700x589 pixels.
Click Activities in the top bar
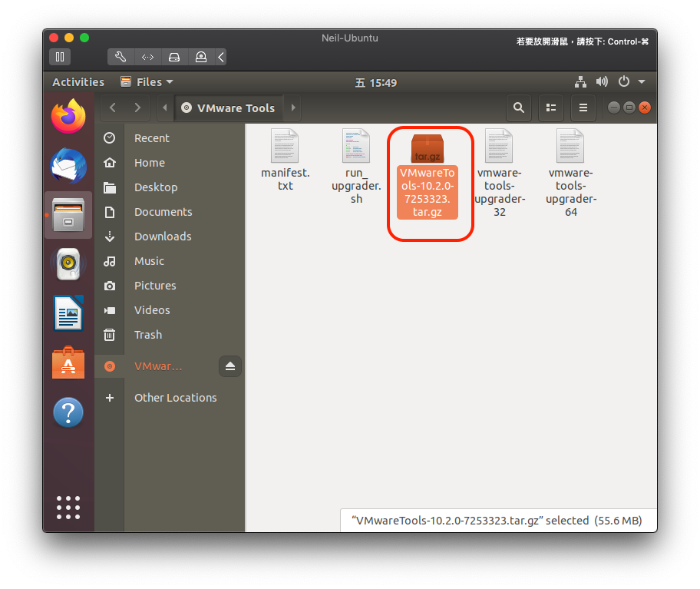pos(78,82)
